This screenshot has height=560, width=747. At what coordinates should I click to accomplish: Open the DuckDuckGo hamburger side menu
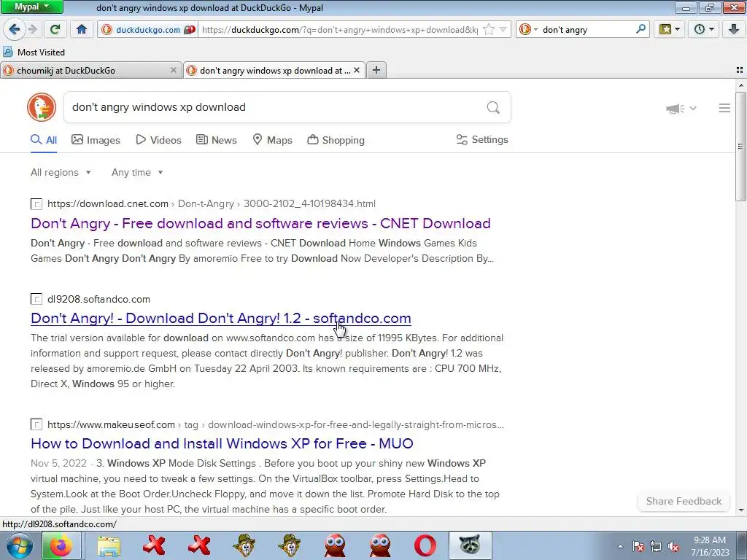pyautogui.click(x=724, y=108)
